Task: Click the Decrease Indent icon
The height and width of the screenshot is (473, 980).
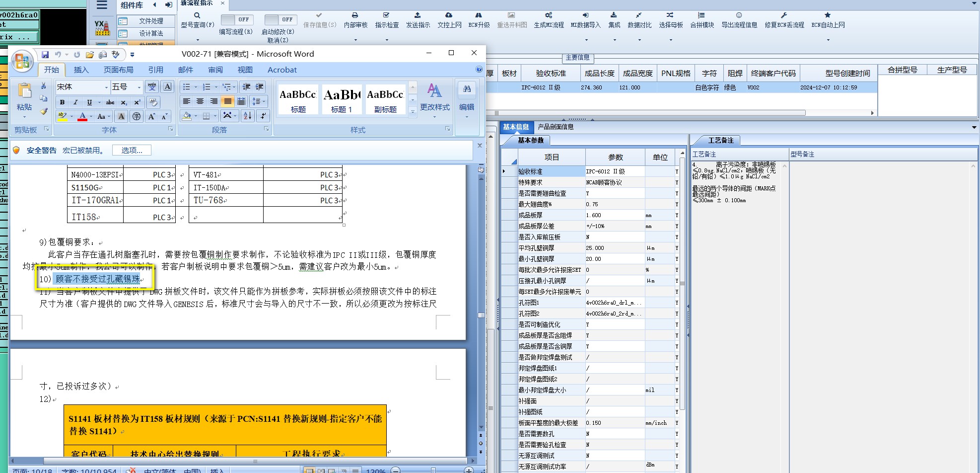Action: point(246,87)
